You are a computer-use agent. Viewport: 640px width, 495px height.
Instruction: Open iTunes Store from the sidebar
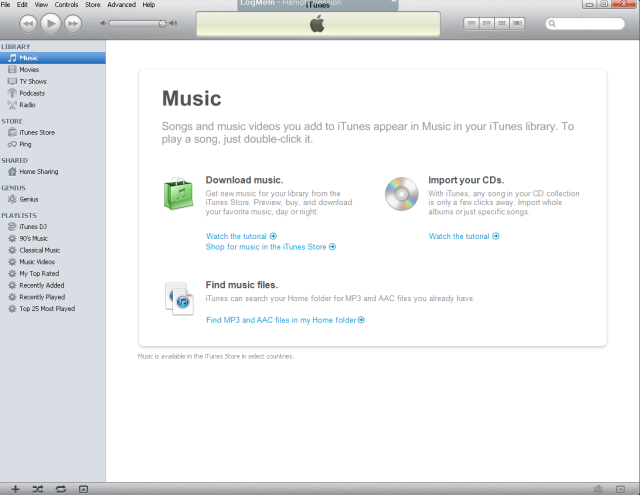[x=53, y=133]
